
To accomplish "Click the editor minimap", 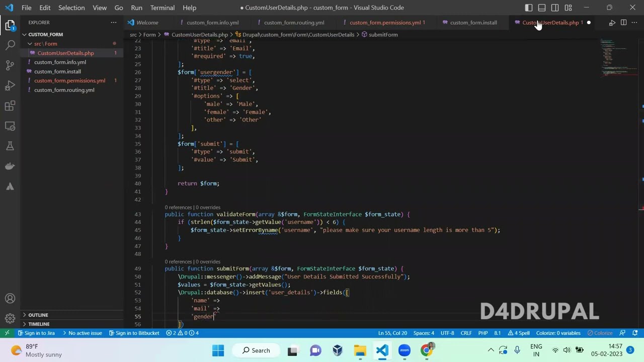I will [619, 58].
